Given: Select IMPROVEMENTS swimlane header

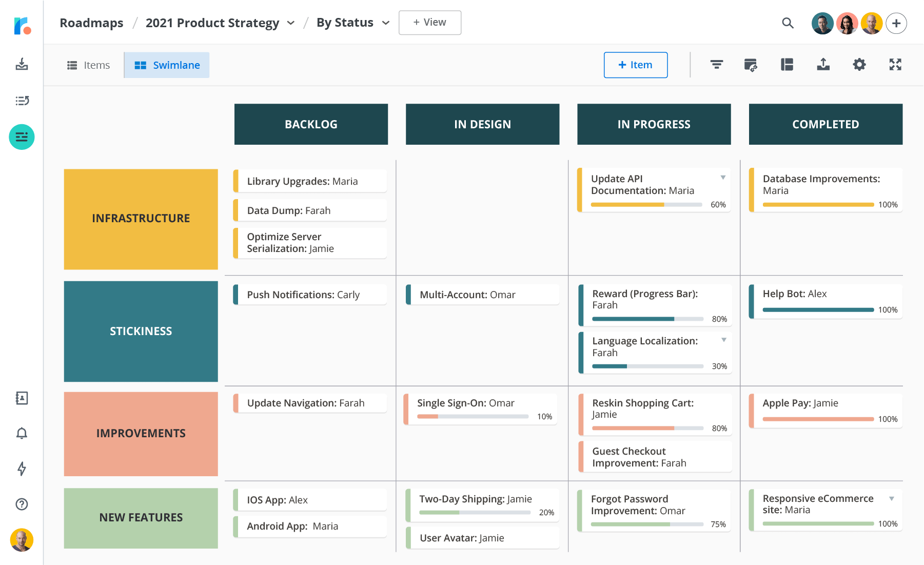Looking at the screenshot, I should [141, 434].
